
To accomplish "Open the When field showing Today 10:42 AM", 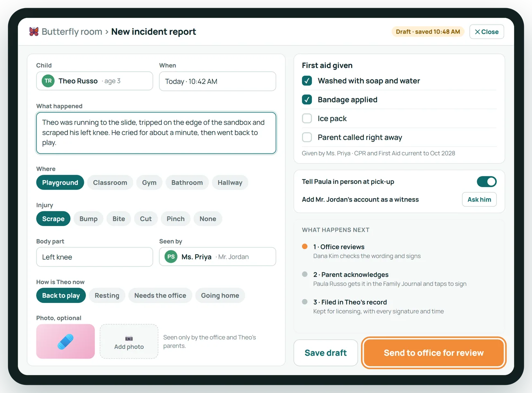I will [218, 81].
